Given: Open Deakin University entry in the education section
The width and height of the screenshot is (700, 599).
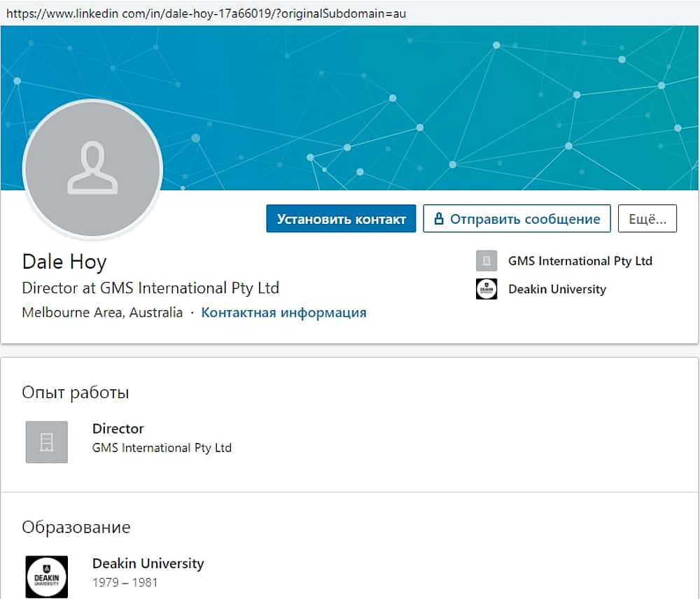Looking at the screenshot, I should tap(148, 563).
